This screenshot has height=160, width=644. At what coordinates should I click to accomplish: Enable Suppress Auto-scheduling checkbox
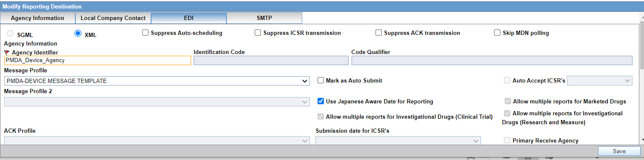coord(145,33)
